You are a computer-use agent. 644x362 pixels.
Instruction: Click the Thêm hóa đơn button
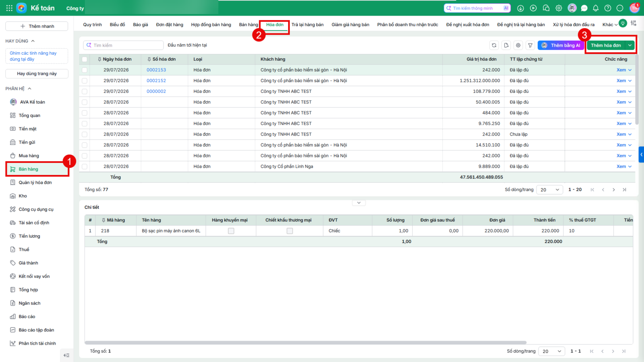click(606, 45)
